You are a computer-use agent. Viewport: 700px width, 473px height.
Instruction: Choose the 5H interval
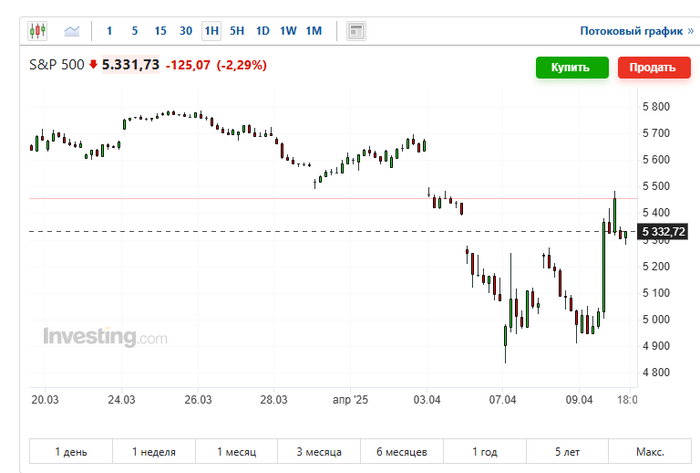[x=237, y=31]
